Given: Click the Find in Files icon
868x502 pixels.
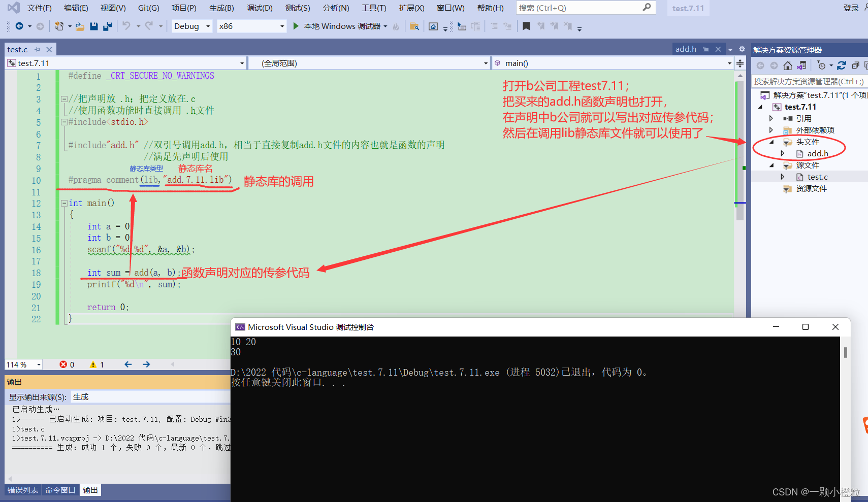Looking at the screenshot, I should tap(414, 26).
